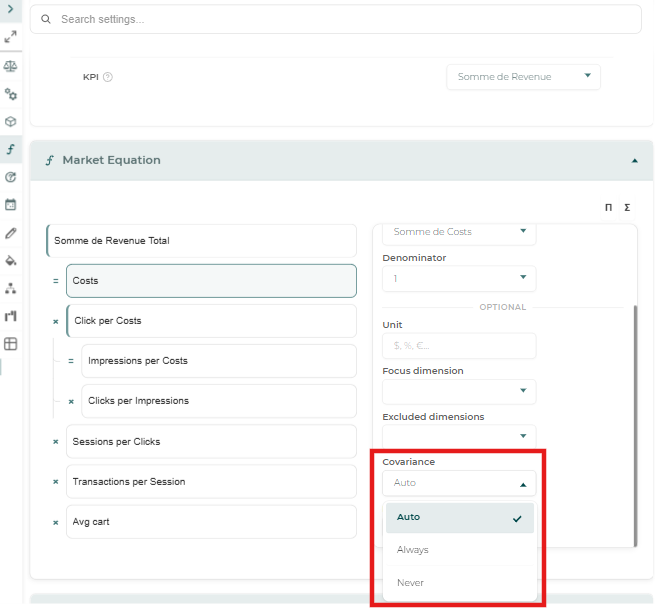Screen dimensions: 655x608
Task: Click the fullscreen expand arrows icon
Action: 10,37
